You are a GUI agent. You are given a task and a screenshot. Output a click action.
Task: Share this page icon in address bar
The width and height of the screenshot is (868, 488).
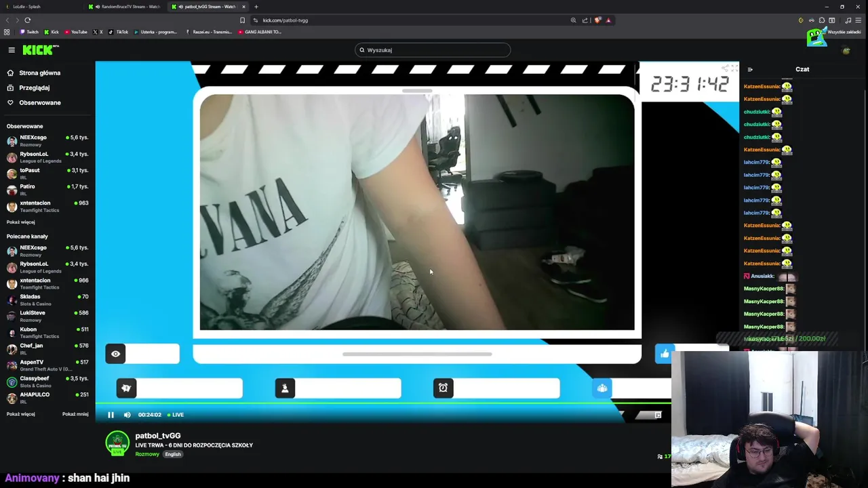pyautogui.click(x=585, y=20)
